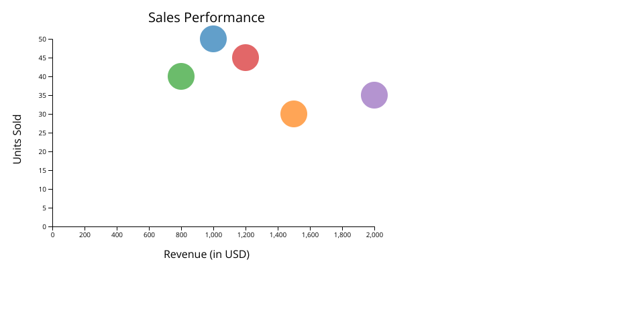The image size is (644, 335).
Task: Click the 10 label on the y-axis
Action: 42,189
